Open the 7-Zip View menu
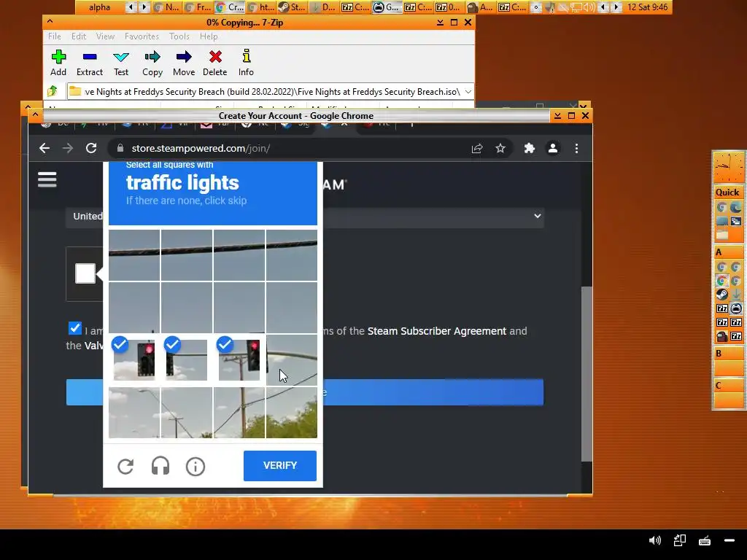Screen dimensions: 747x560 pyautogui.click(x=105, y=36)
